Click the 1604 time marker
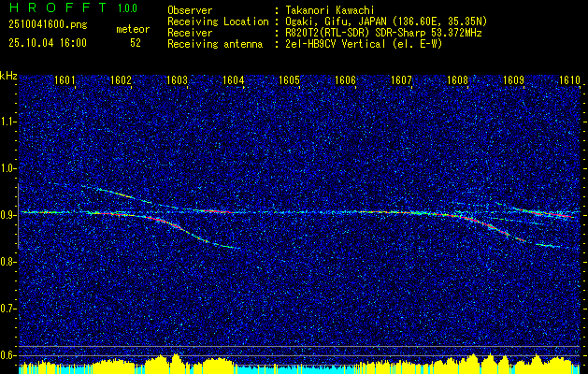 pyautogui.click(x=234, y=80)
